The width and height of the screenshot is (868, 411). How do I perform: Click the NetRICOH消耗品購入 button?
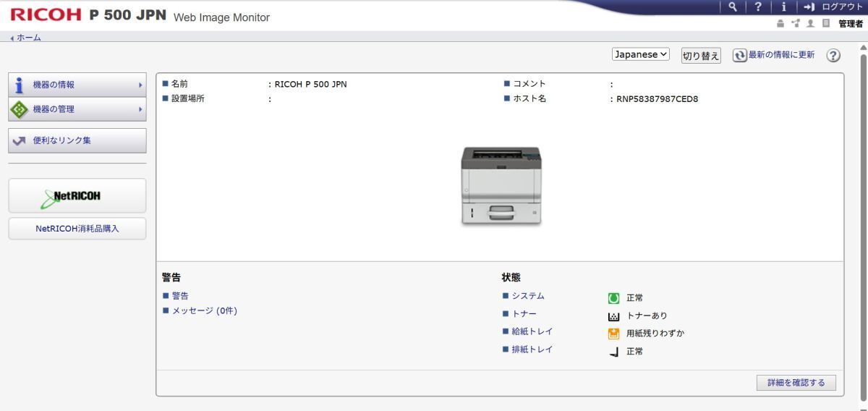(77, 228)
